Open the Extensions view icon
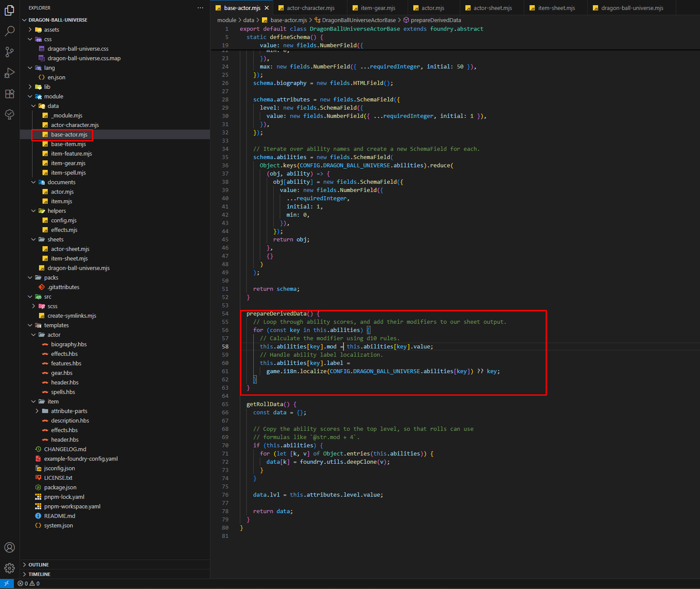700x589 pixels. 10,94
